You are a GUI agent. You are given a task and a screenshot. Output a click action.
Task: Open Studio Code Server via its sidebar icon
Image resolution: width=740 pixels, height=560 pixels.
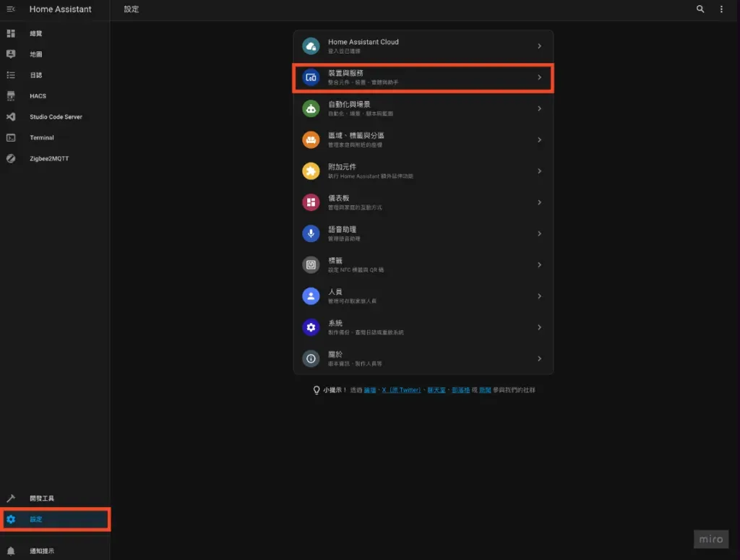[10, 116]
